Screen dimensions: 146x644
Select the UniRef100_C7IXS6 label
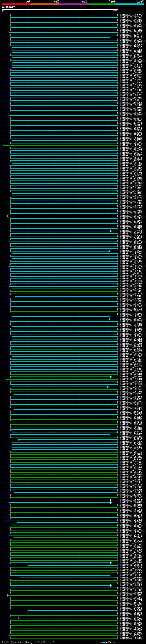click(131, 48)
